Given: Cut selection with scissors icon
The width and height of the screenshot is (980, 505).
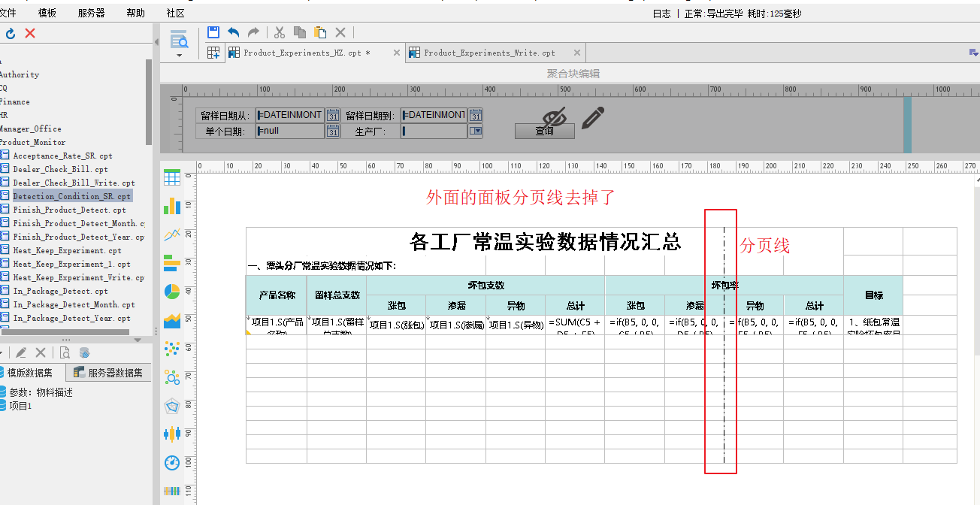Looking at the screenshot, I should [280, 32].
